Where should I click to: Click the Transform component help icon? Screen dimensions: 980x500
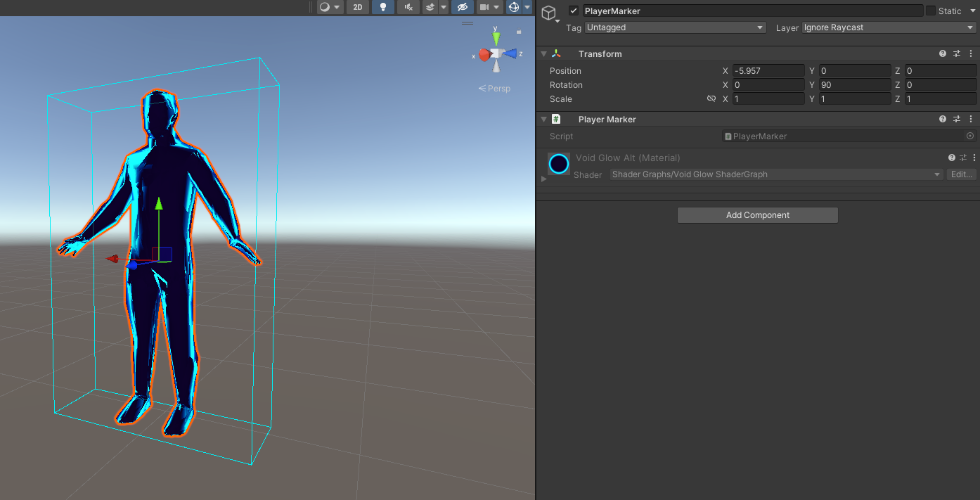[943, 54]
